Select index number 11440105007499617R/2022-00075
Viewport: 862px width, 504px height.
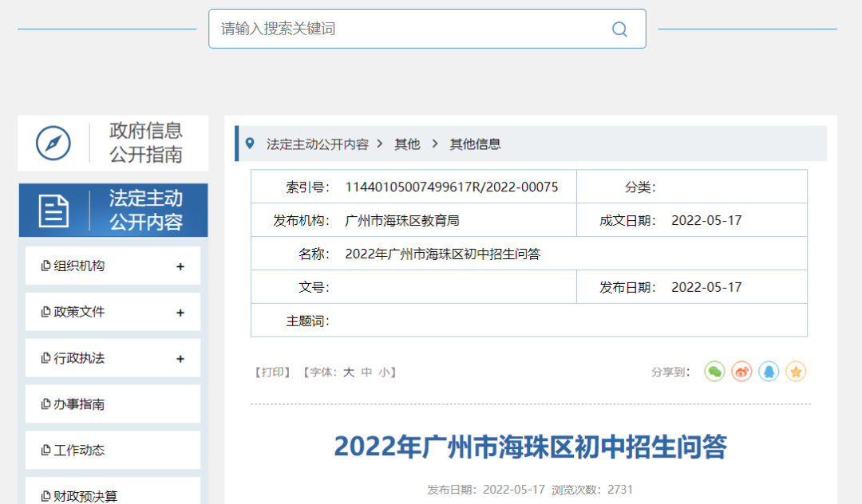click(451, 187)
